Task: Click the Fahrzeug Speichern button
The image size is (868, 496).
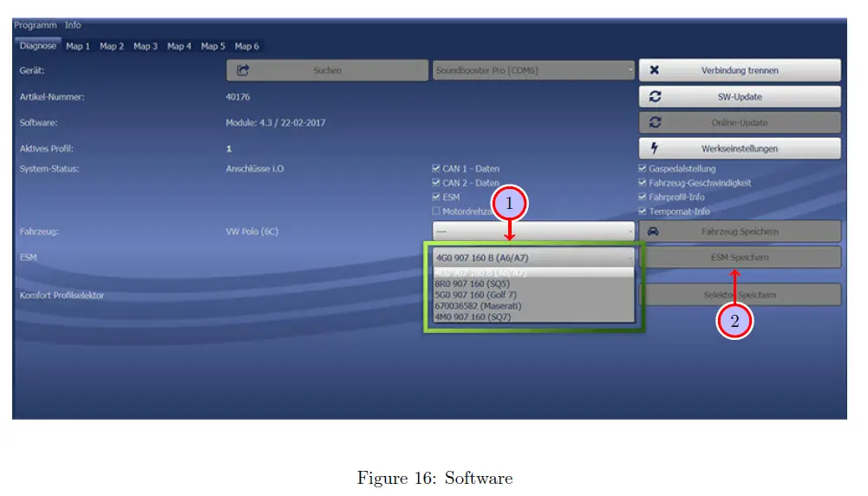Action: [740, 232]
